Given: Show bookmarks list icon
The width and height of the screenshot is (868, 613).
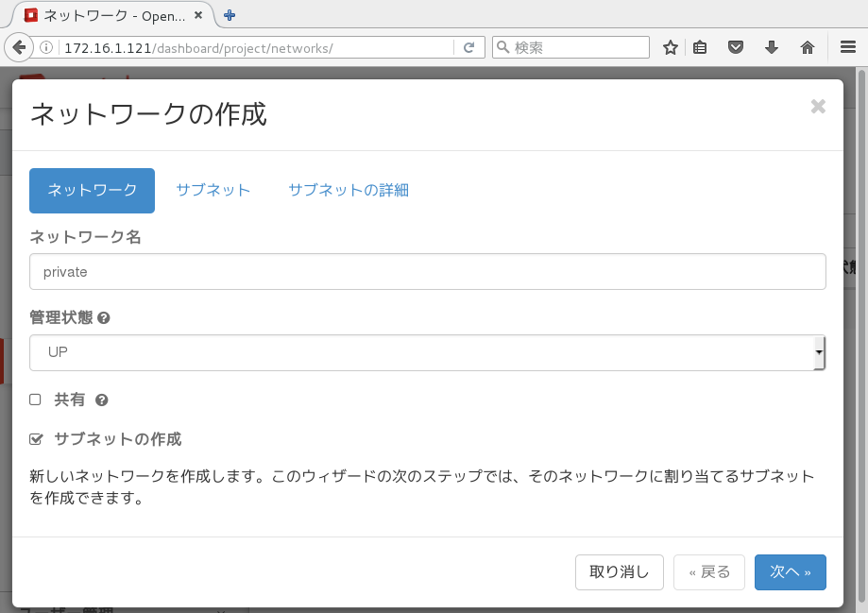Looking at the screenshot, I should click(x=700, y=47).
